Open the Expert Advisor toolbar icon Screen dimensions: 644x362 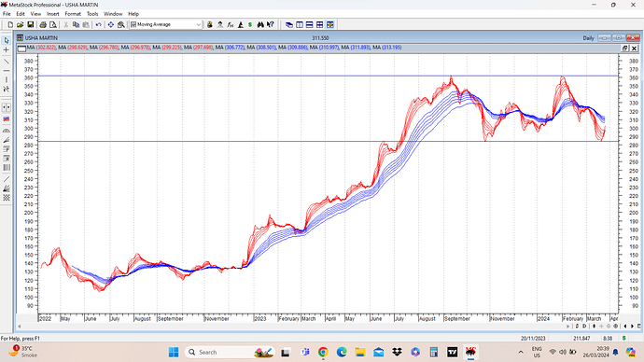(220, 24)
